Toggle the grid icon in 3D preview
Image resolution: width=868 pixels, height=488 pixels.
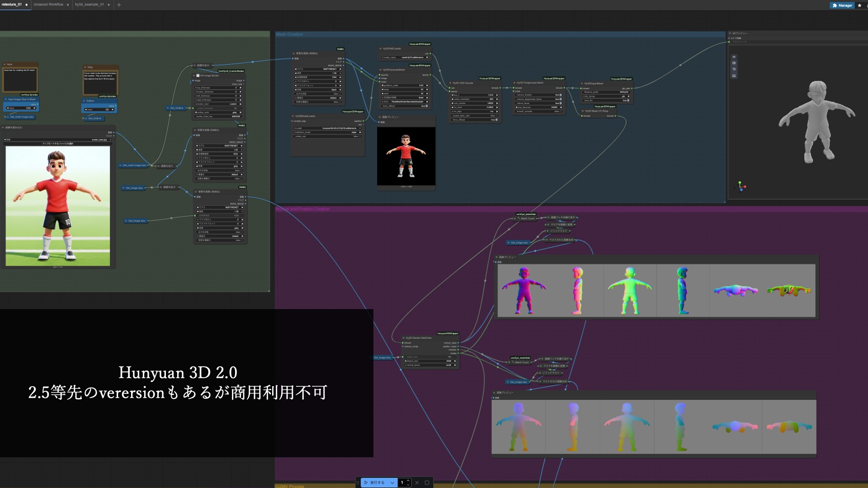[734, 63]
